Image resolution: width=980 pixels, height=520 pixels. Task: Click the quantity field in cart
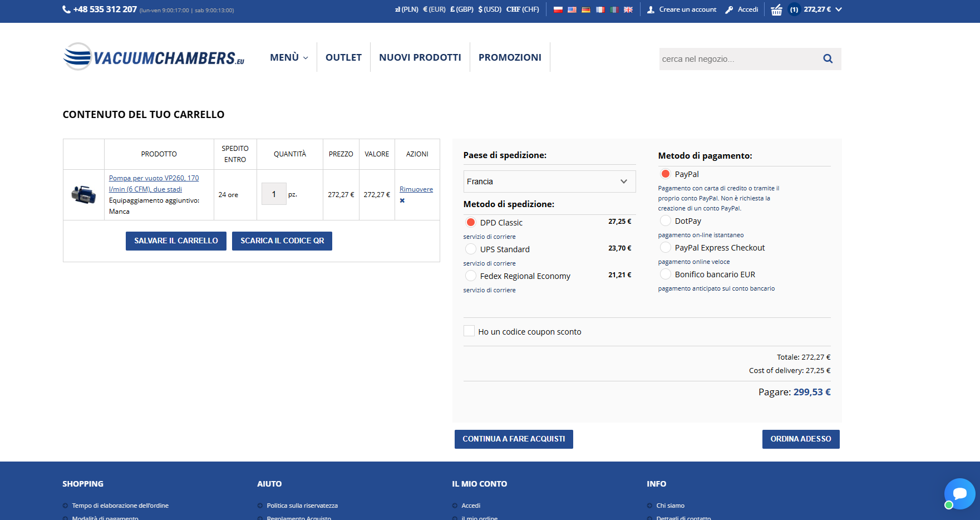274,194
